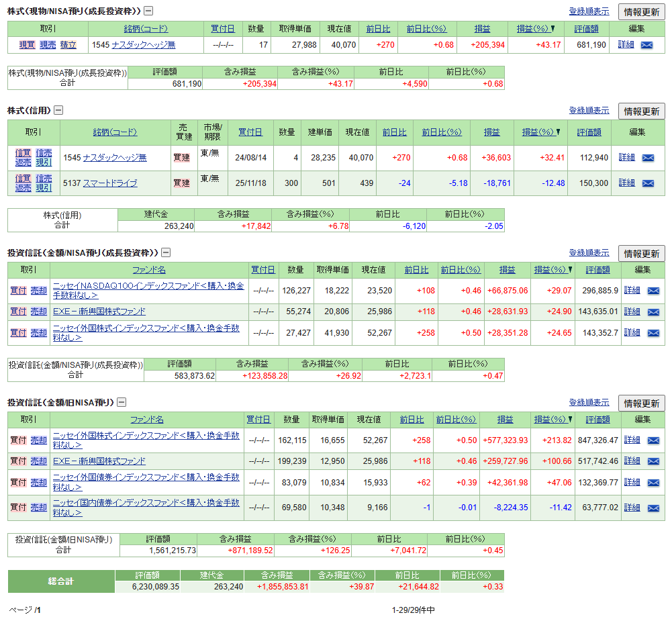Click mail icon in 旧NISA EXE-i新興国株式 row
This screenshot has height=619, width=672.
point(653,461)
